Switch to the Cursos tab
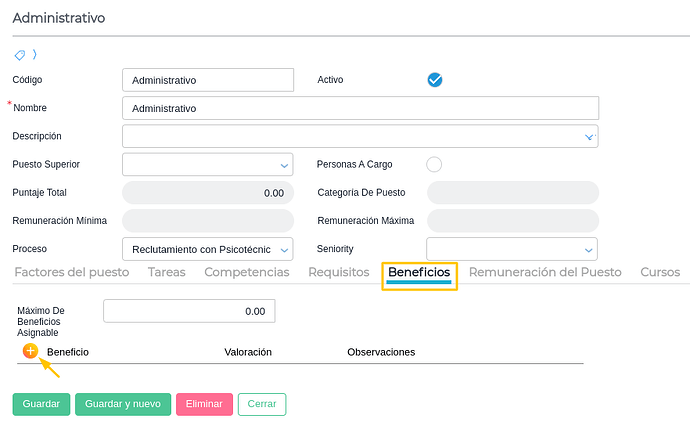 660,272
